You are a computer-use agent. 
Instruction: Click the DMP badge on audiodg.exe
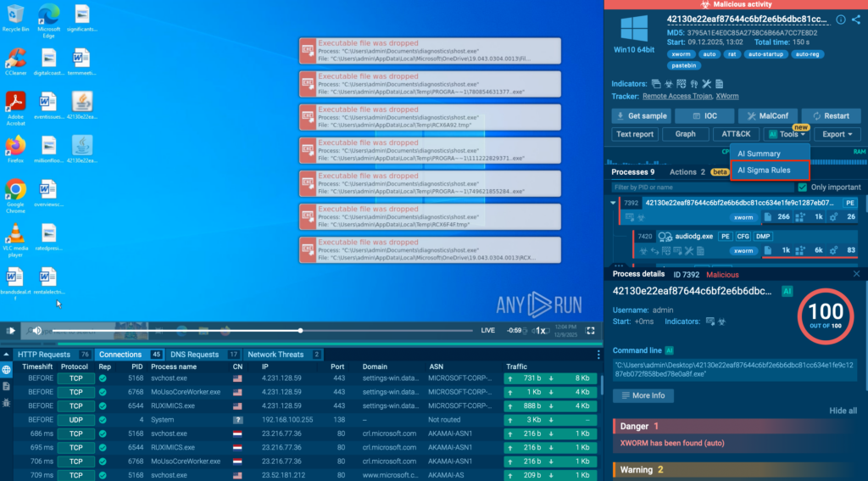pos(763,237)
